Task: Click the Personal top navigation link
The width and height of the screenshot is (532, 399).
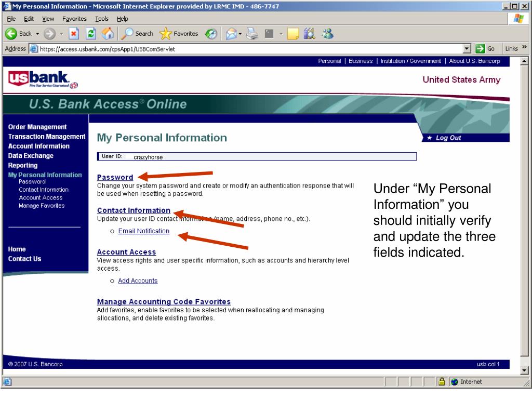Action: point(329,61)
